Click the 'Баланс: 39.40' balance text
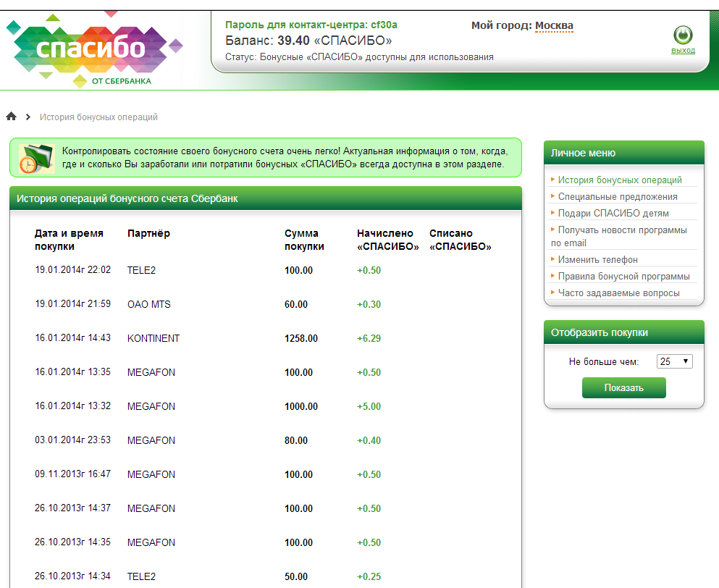This screenshot has height=588, width=719. point(308,41)
